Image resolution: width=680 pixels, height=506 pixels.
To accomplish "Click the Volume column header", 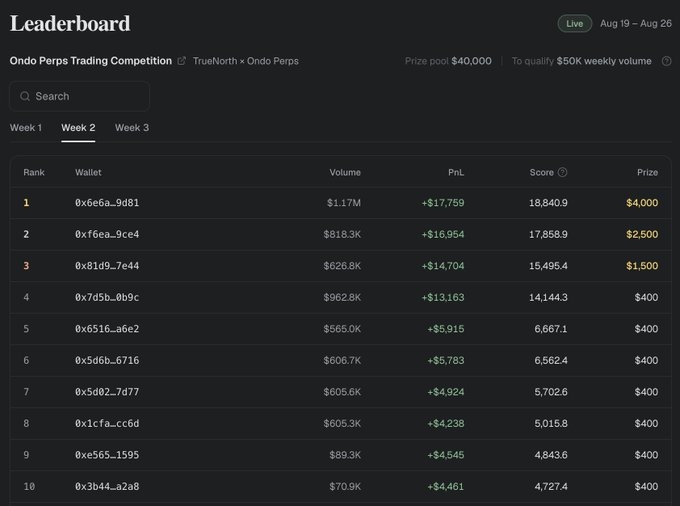I will pos(345,172).
